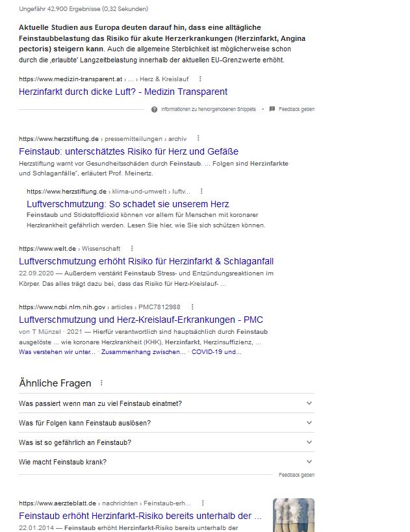Screen dimensions: 410x532
Task: Click the aerzteblatt.de article thumbnail image
Action: pos(293,514)
